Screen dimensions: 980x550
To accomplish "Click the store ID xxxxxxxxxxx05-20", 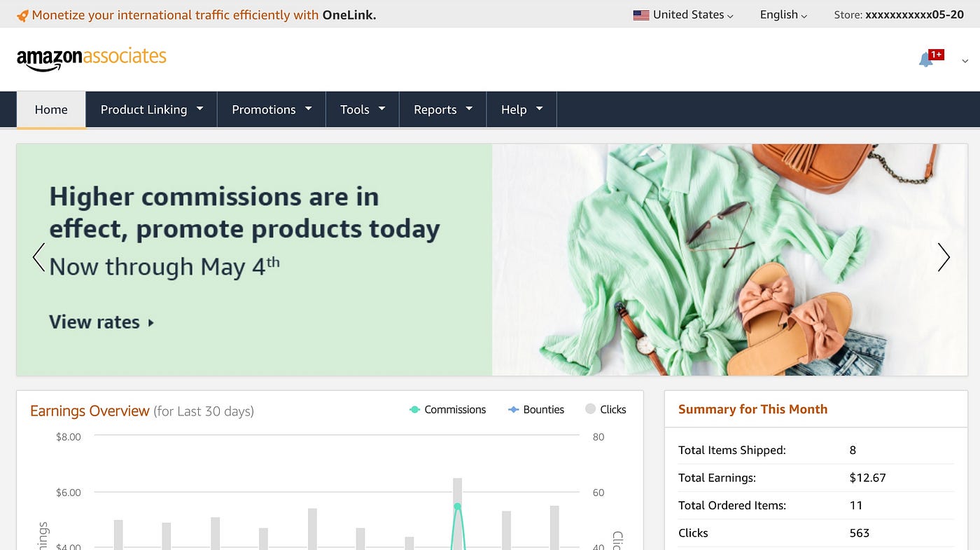I will point(914,15).
